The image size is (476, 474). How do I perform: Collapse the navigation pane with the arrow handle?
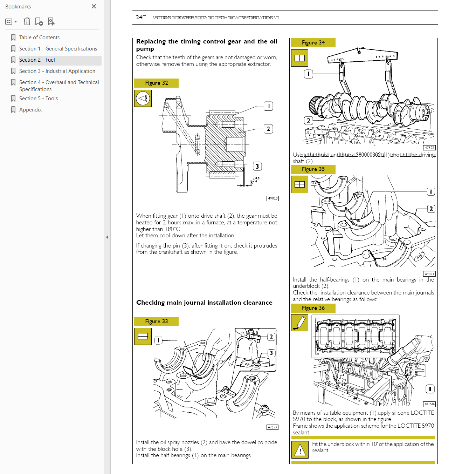[107, 237]
